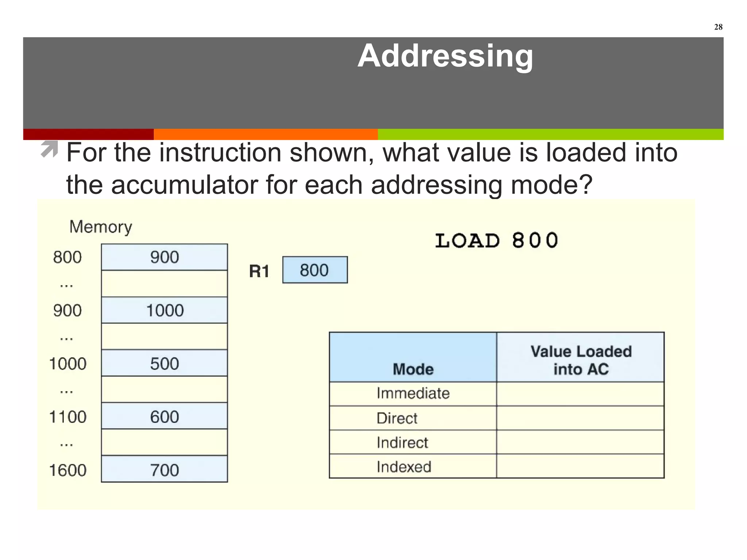Viewport: 747px width, 560px height.
Task: Select the 'Immediate' mode row label
Action: (x=413, y=393)
